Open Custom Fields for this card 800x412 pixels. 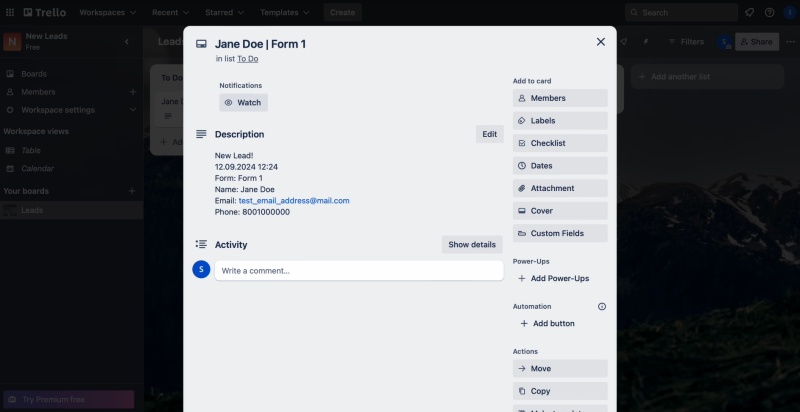click(560, 233)
